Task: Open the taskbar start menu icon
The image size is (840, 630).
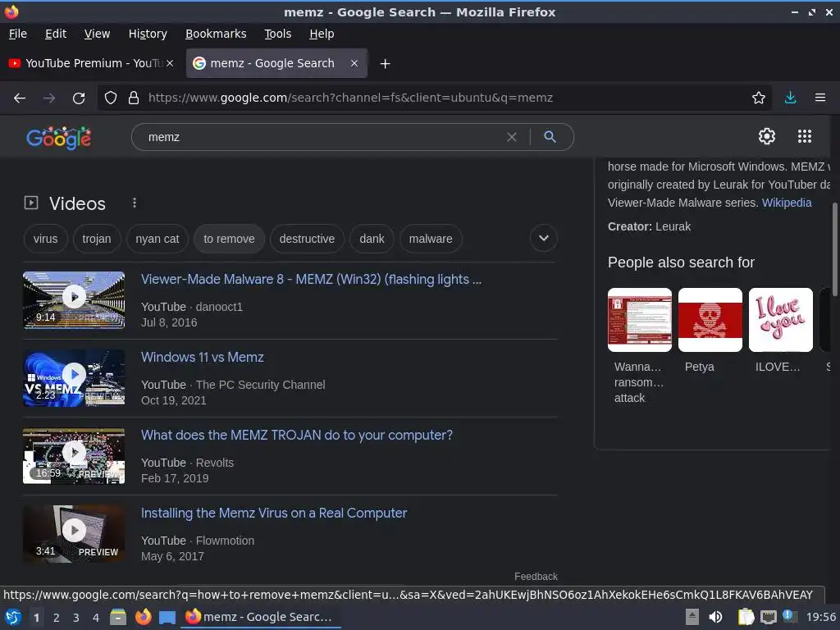Action: coord(13,617)
